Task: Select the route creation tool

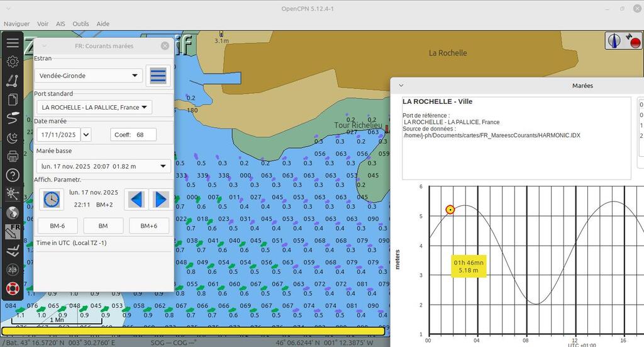Action: (x=13, y=81)
